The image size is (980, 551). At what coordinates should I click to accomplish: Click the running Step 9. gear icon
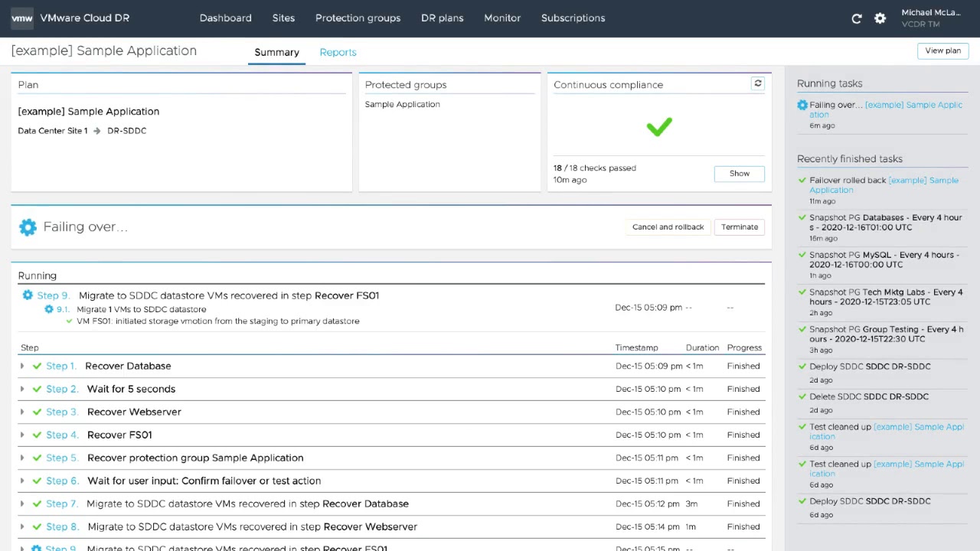click(28, 295)
